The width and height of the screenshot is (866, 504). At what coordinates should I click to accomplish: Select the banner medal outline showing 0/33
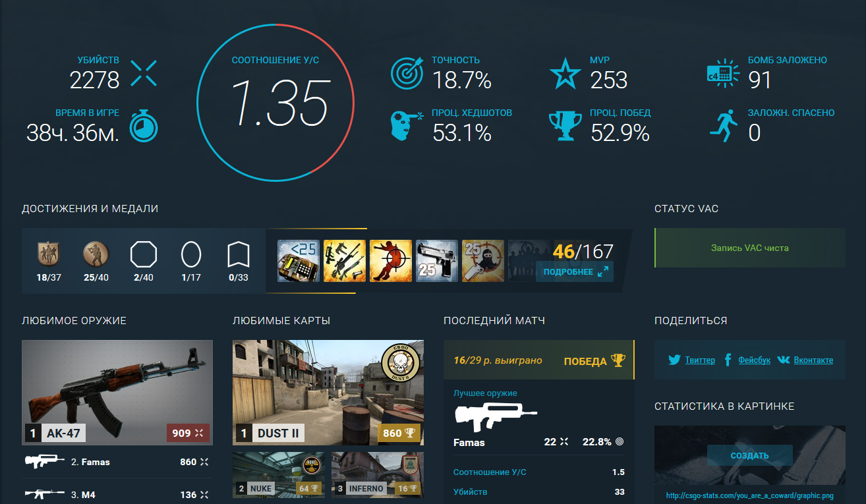tap(239, 253)
